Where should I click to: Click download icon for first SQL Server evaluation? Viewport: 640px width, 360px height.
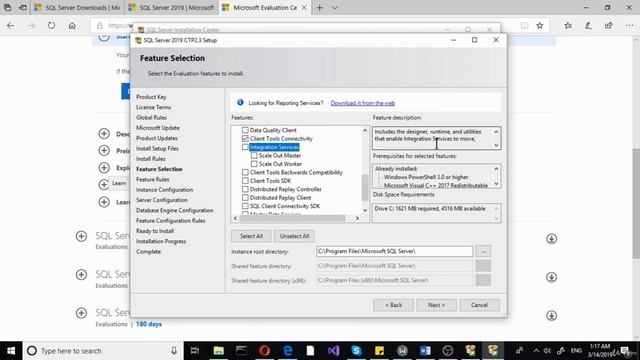[551, 239]
